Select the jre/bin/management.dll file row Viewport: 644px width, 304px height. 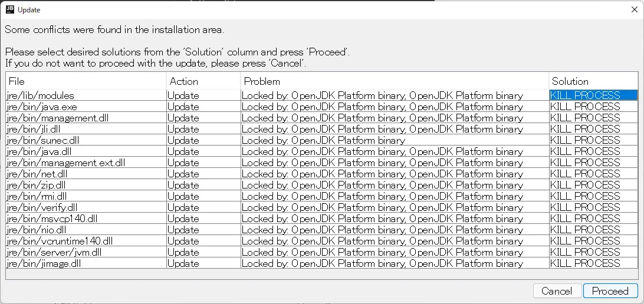coord(58,118)
